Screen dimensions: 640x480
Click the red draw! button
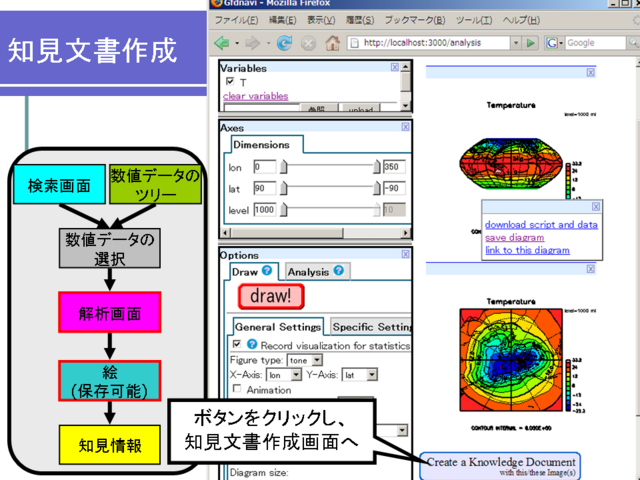point(271,296)
